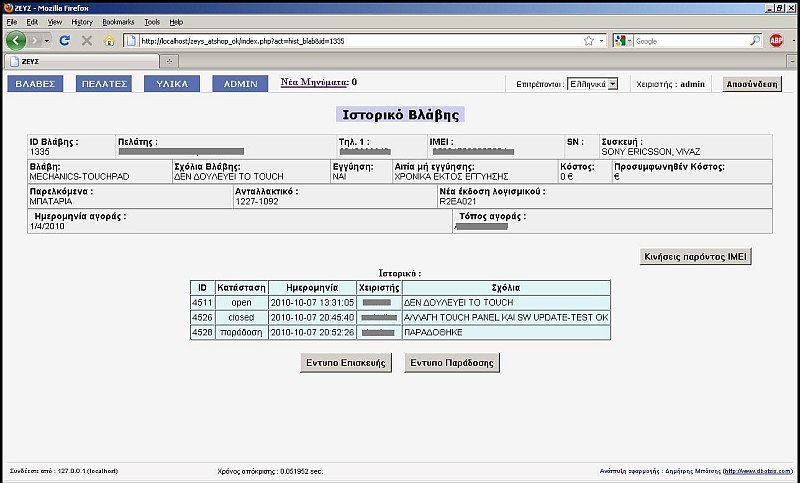Click the Εντυπο Επισκευής button

346,363
